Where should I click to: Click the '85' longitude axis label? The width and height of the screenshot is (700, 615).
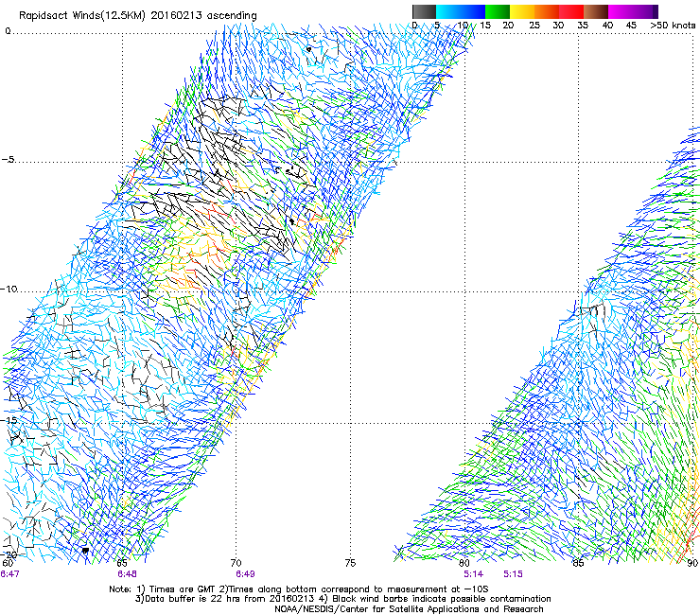point(578,563)
